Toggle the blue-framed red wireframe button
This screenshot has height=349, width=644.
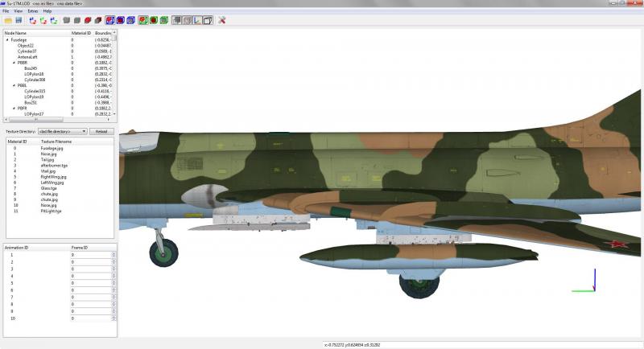coord(109,20)
